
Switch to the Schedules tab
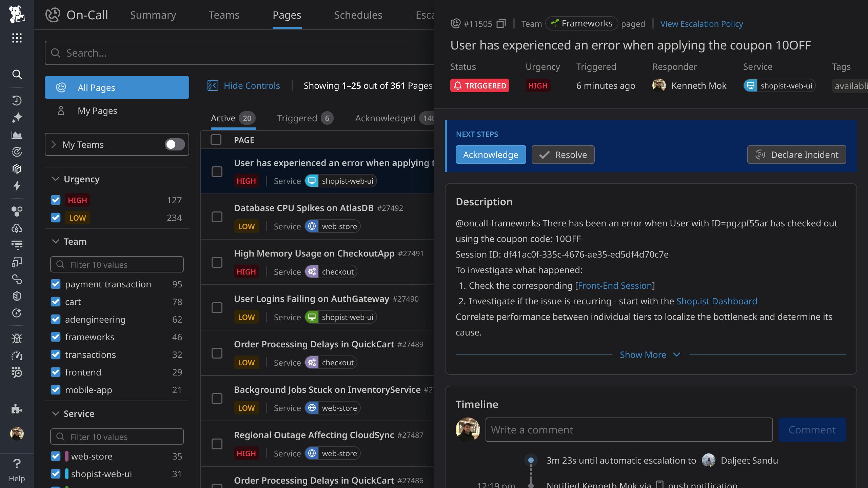pos(358,15)
